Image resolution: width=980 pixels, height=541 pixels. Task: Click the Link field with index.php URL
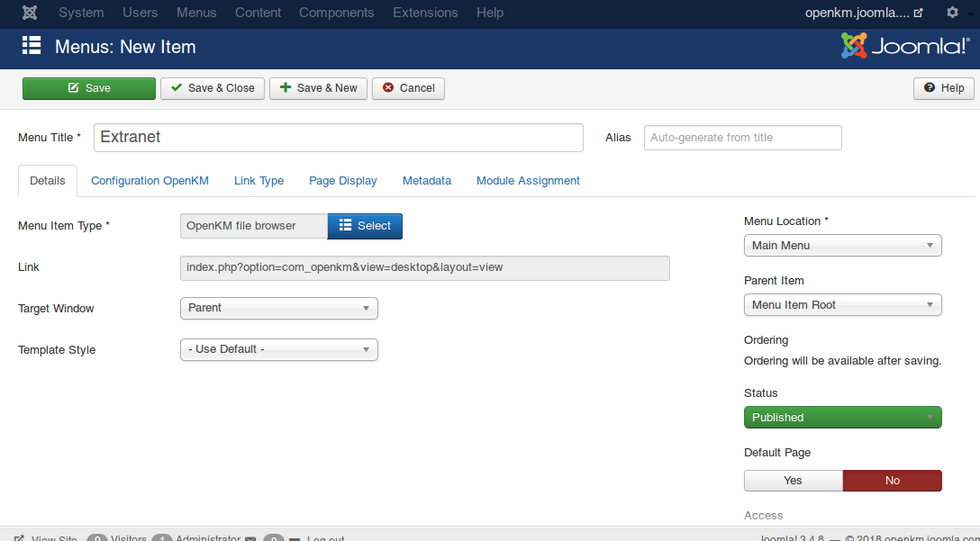(425, 267)
